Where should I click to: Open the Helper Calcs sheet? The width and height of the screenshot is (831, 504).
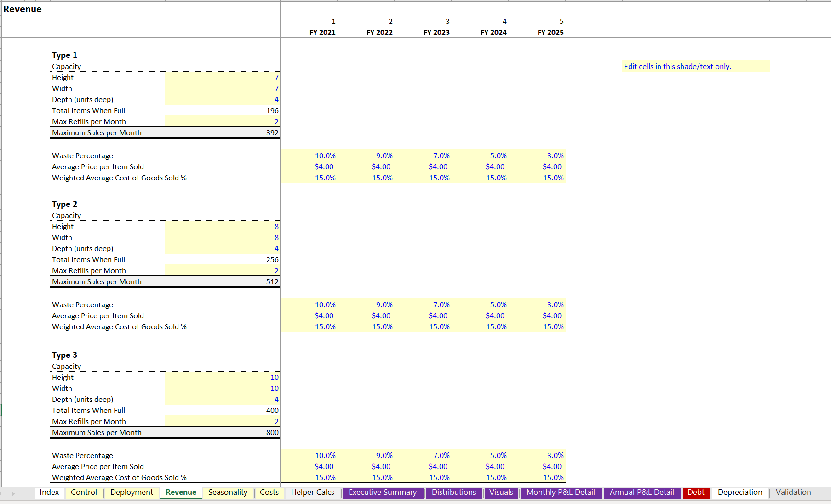313,493
